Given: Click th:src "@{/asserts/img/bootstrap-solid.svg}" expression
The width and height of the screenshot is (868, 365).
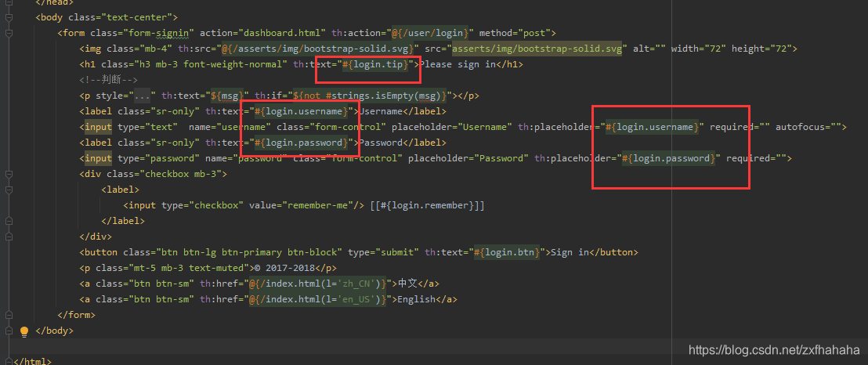Looking at the screenshot, I should click(318, 49).
